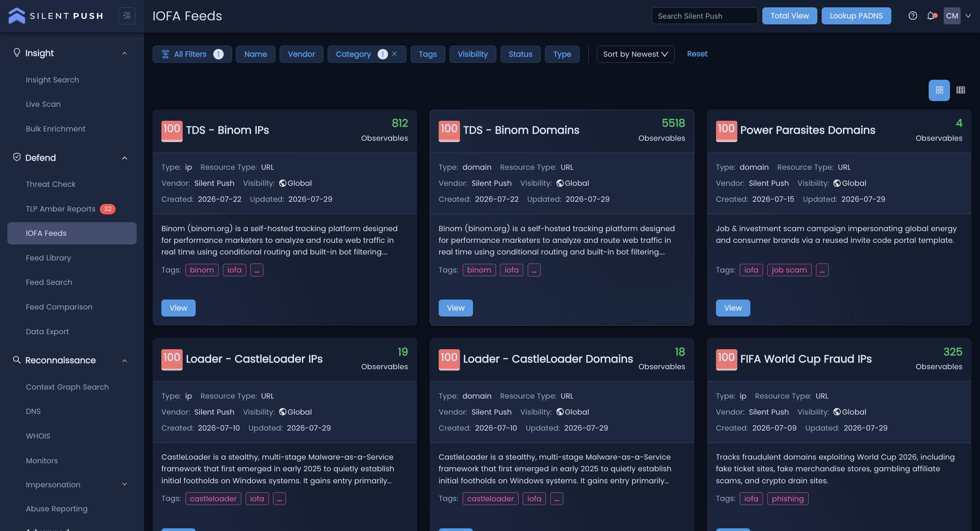Screen dimensions: 980x531
Task: Open the notifications bell
Action: [931, 16]
